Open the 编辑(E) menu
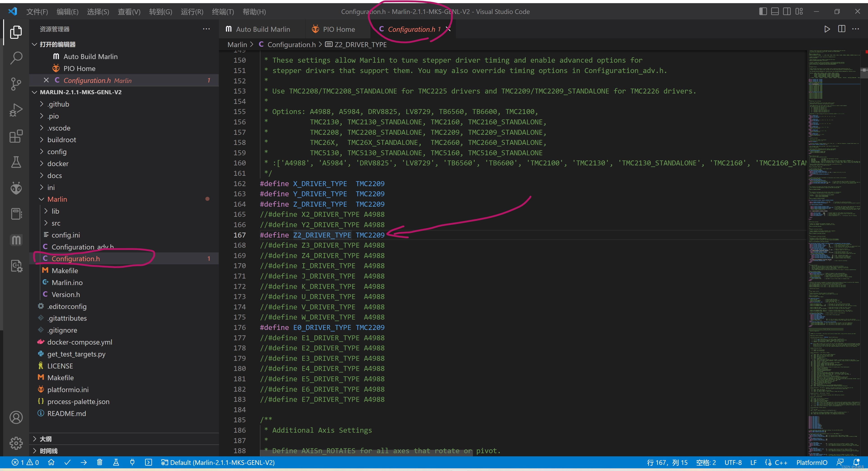This screenshot has height=471, width=868. [67, 12]
